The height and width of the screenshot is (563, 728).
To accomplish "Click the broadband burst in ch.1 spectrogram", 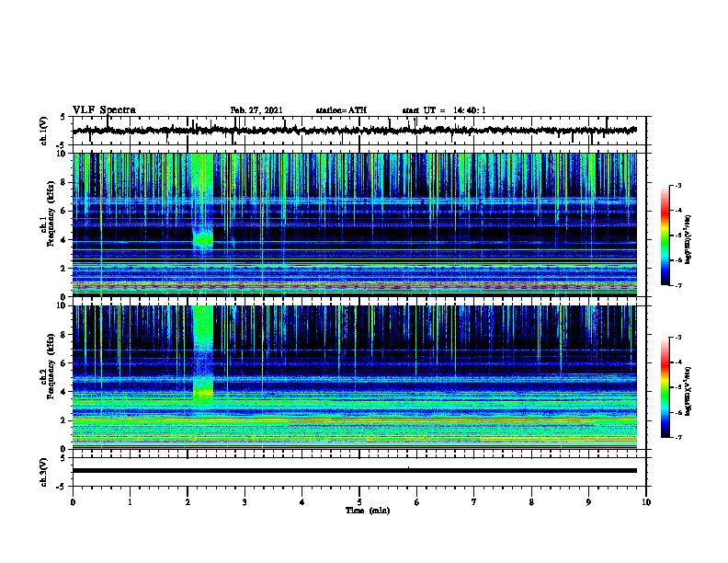I will coord(203,202).
